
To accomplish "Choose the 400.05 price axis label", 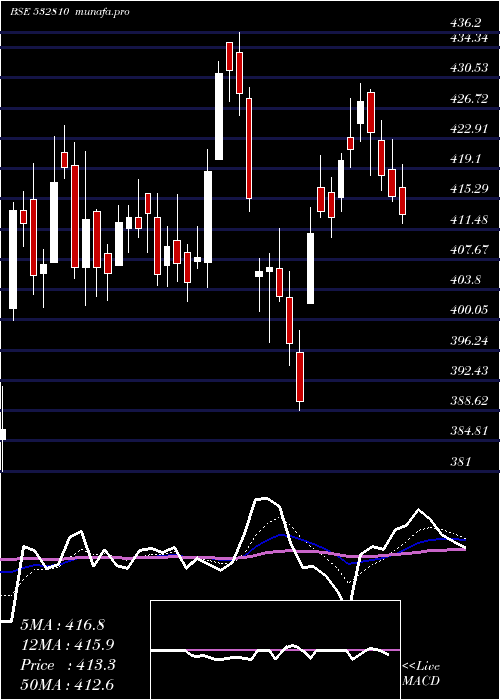I will click(467, 310).
